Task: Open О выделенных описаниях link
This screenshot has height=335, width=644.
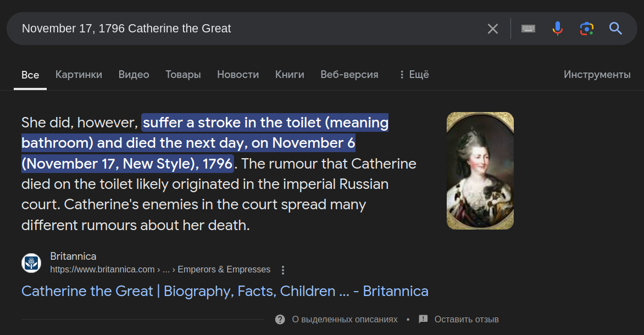Action: click(x=345, y=320)
